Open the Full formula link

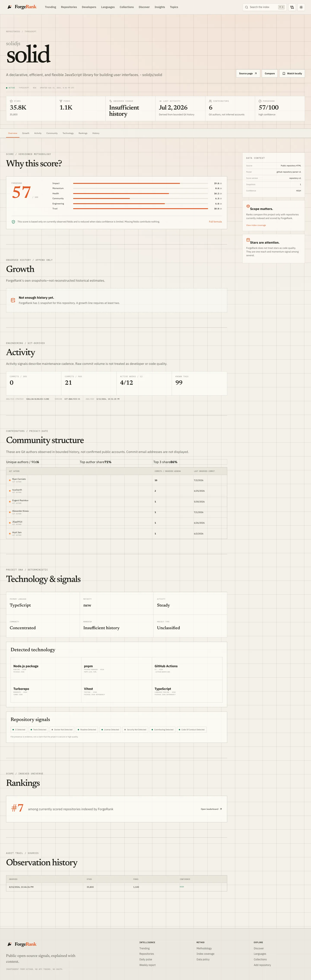[215, 222]
